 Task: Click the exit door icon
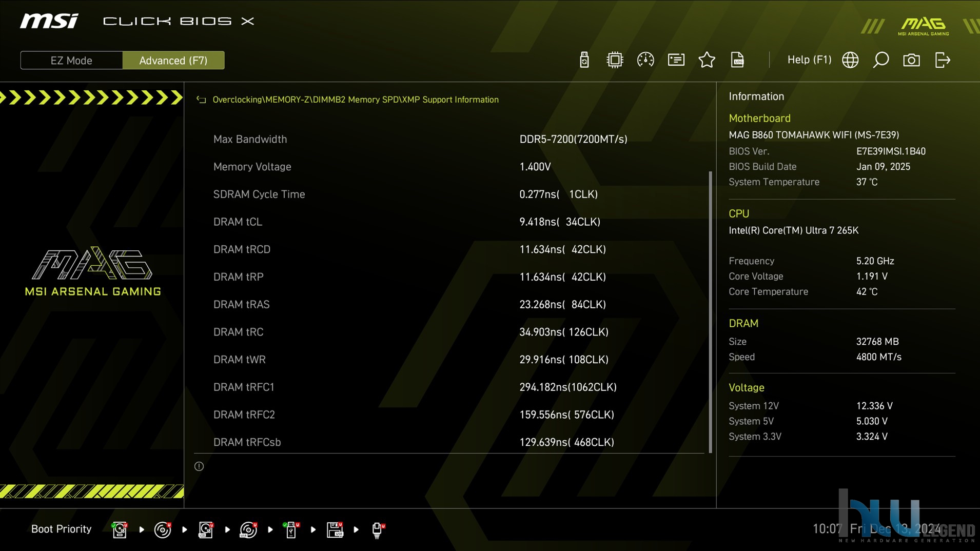click(x=943, y=60)
